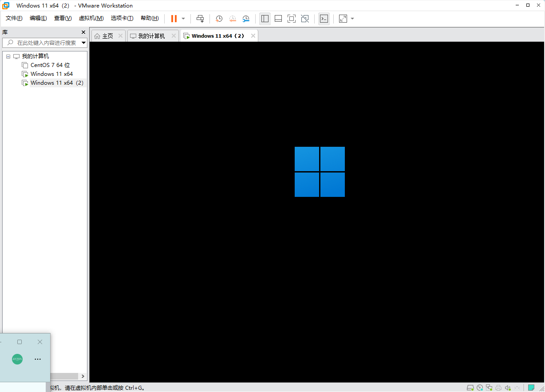Select Windows 11 x64 in library
Image resolution: width=545 pixels, height=392 pixels.
click(x=51, y=74)
